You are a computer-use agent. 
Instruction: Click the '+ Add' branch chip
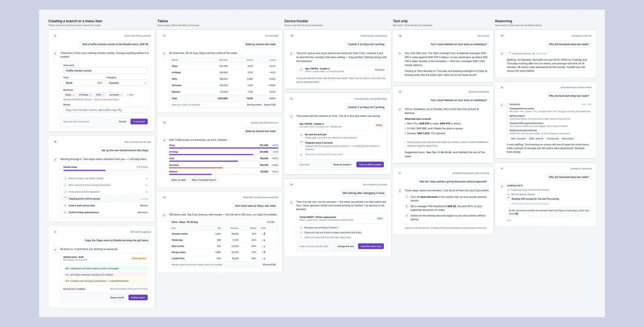point(130,95)
